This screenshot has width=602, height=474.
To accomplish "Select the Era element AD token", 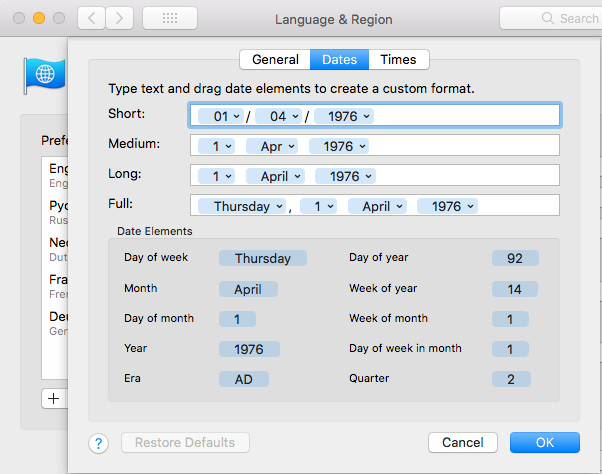I will tap(241, 379).
